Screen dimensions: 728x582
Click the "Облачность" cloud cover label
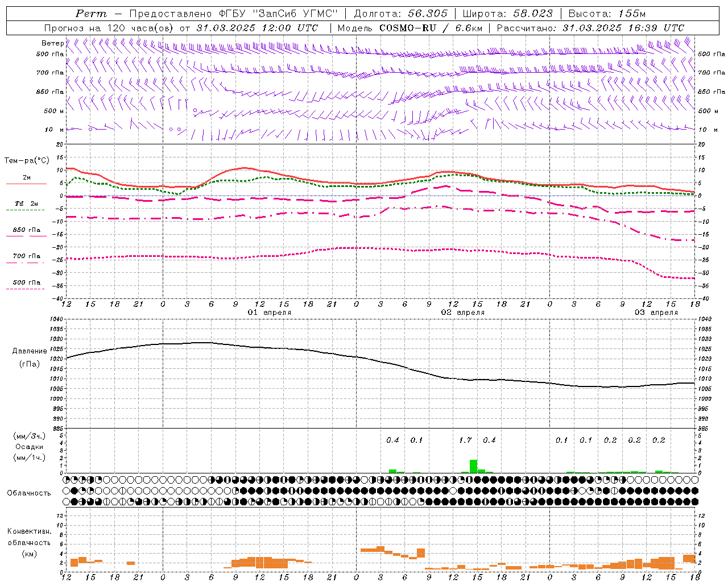coord(29,493)
